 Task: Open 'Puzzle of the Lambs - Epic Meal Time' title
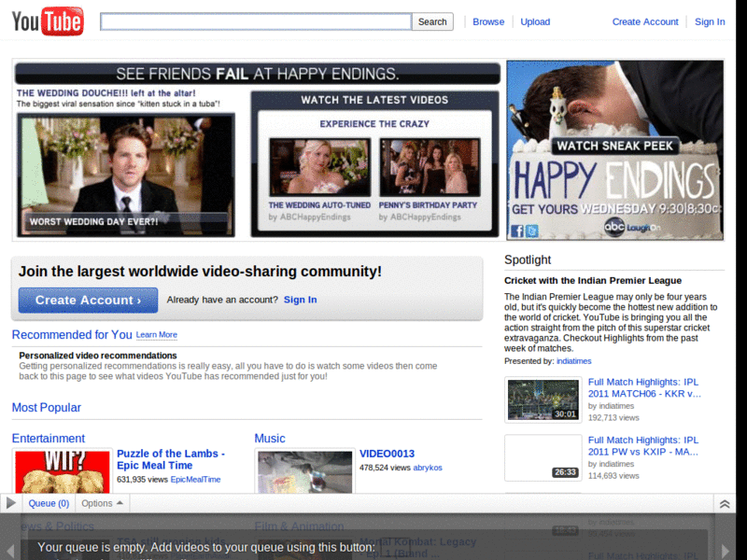coord(171,459)
